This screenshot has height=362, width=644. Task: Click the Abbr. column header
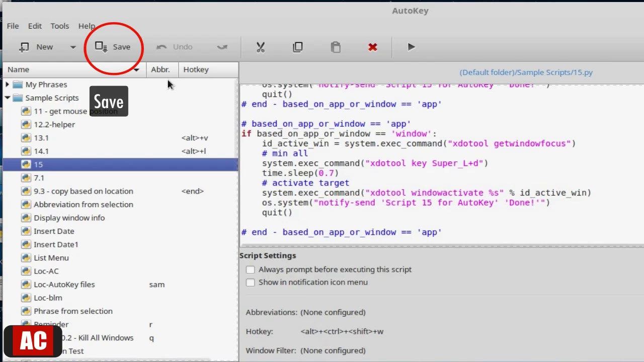(162, 69)
